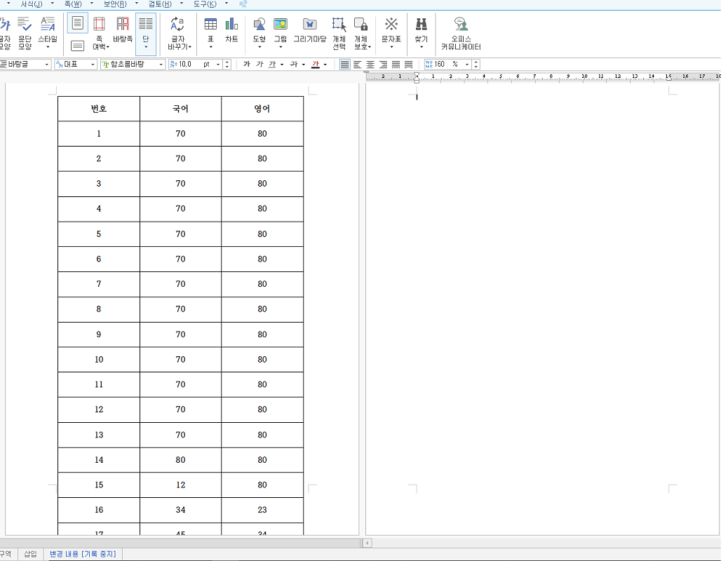Click 변경 내용 [기록 중지] status item
Screen dimensions: 728x561
[83, 553]
